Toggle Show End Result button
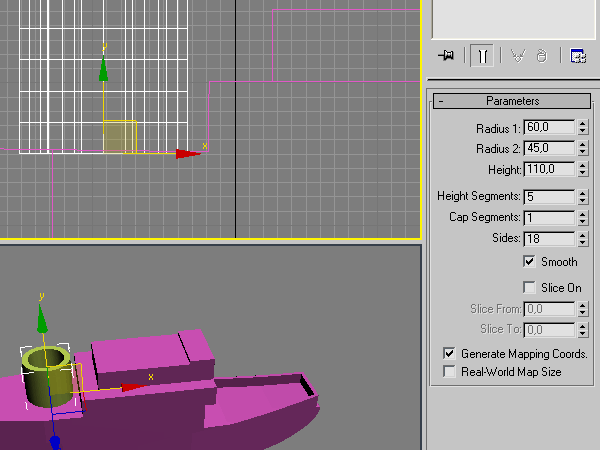600x450 pixels. (x=482, y=56)
